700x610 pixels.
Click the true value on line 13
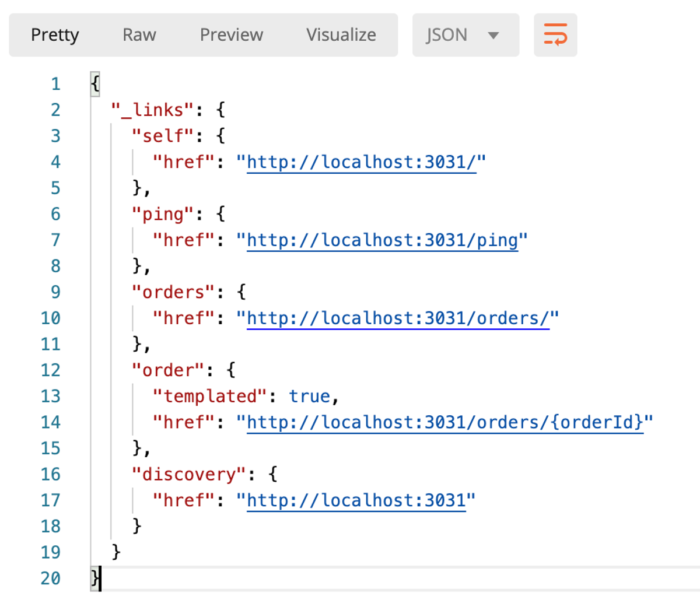[x=310, y=397]
